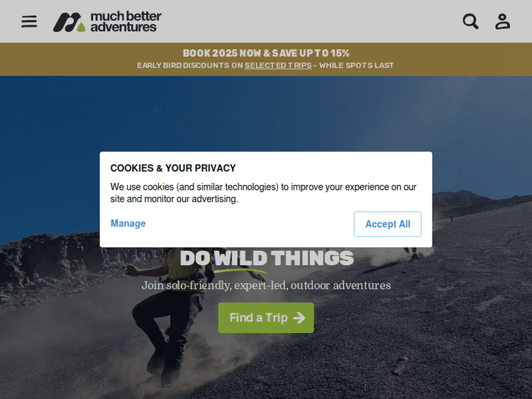
Task: Open the user account profile icon
Action: 502,21
